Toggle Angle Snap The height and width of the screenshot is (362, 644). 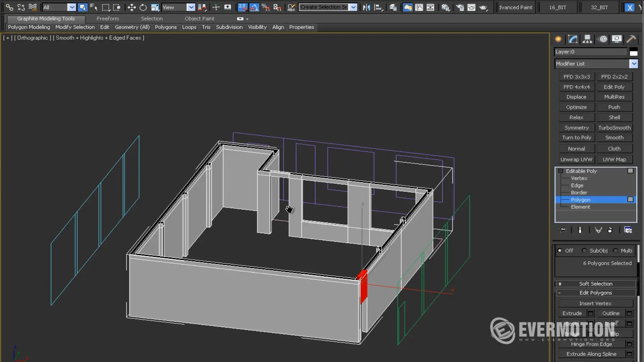point(254,7)
